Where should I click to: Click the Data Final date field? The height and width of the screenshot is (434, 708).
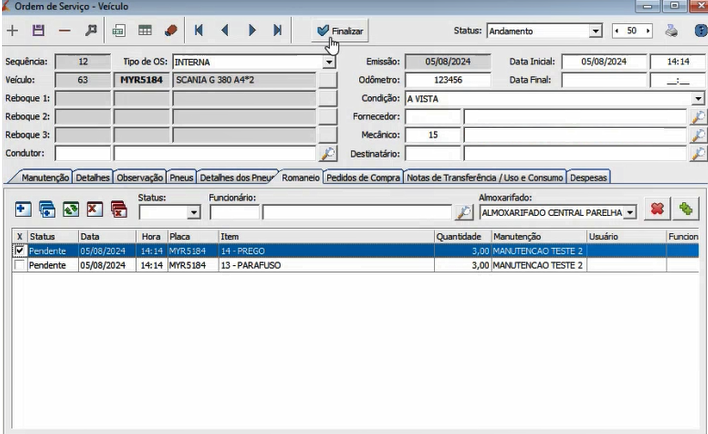pos(604,80)
